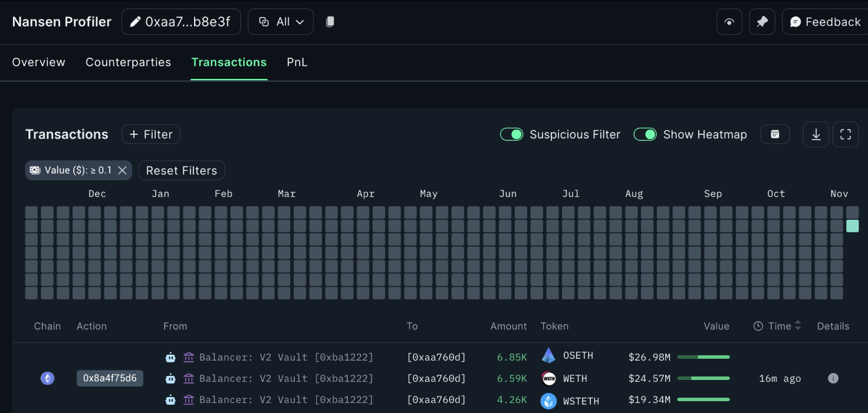This screenshot has height=413, width=868.
Task: Add a new Filter
Action: 151,134
